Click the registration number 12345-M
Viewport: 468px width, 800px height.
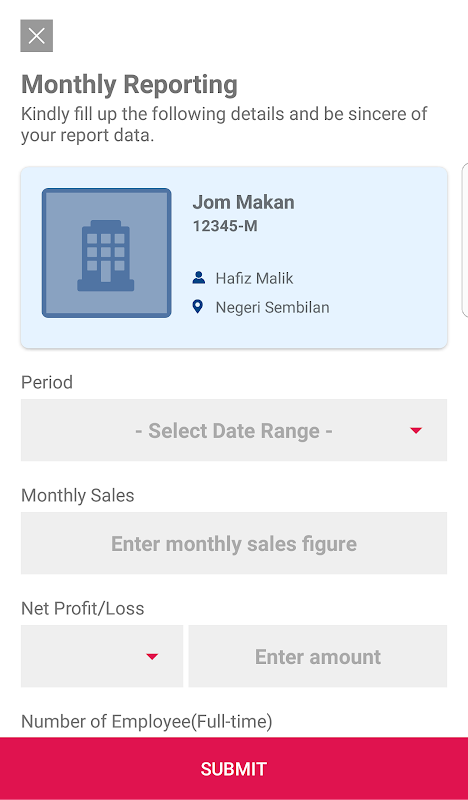[225, 226]
